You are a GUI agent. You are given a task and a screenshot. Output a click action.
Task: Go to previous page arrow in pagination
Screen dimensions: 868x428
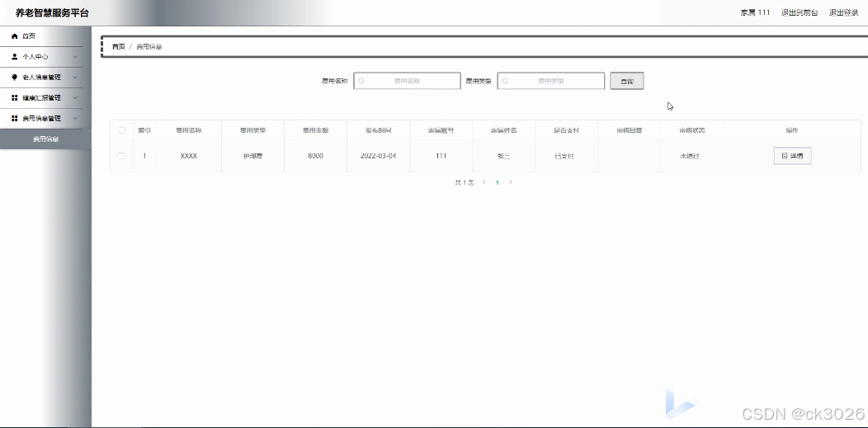484,182
